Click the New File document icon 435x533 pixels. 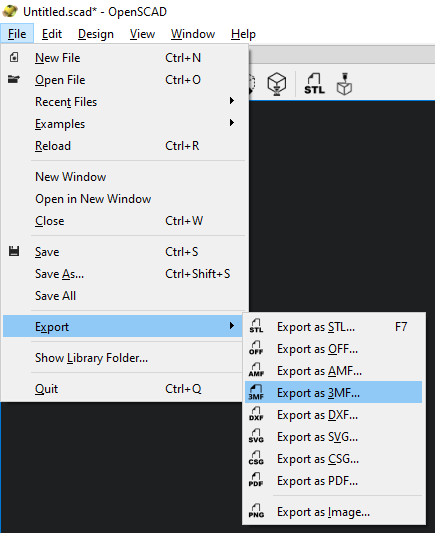coord(14,57)
